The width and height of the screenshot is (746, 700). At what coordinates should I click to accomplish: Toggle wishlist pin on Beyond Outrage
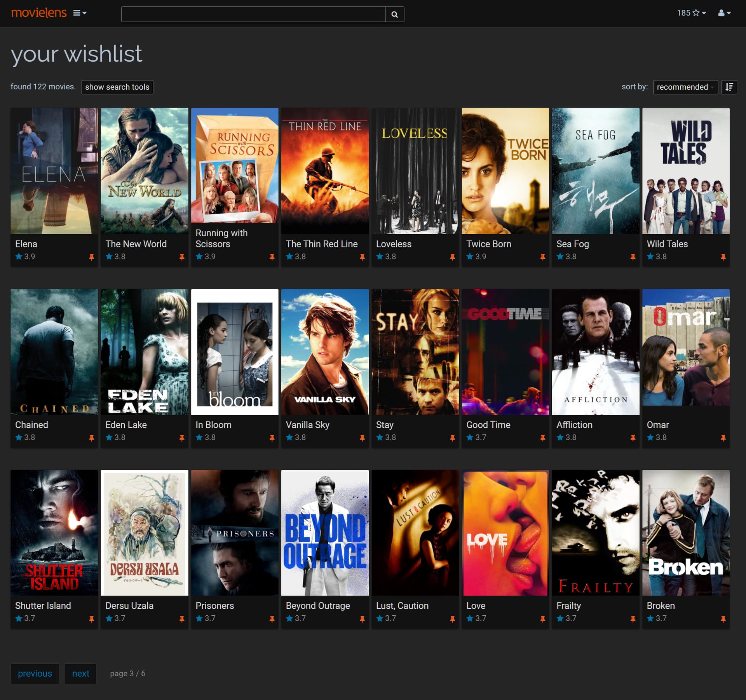[362, 619]
